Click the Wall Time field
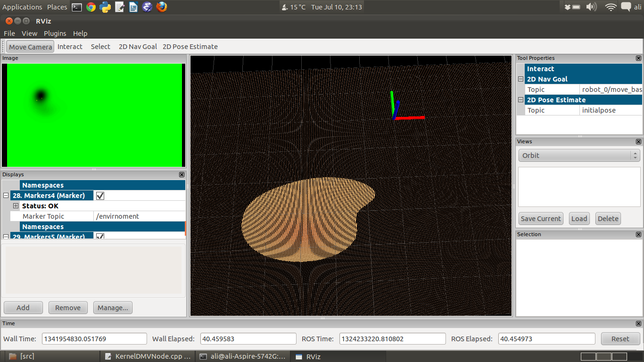Viewport: 644px width, 362px height. pos(94,339)
